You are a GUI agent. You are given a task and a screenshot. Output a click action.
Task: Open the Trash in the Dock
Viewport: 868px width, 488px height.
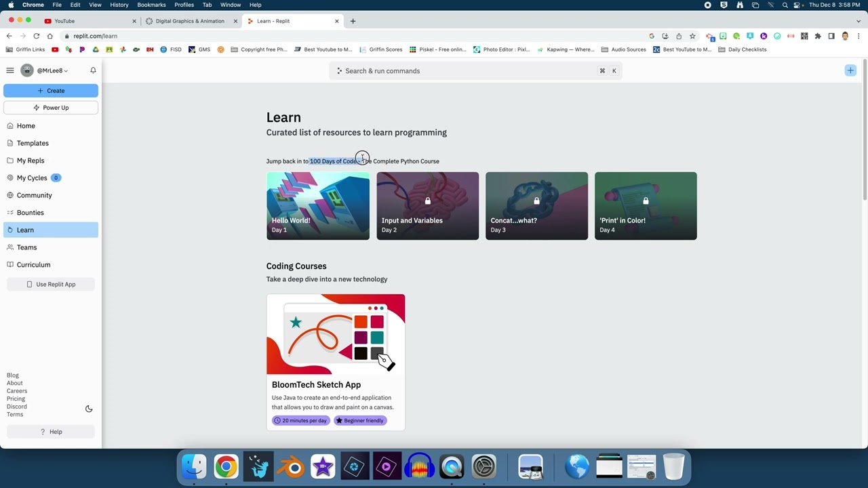coord(673,467)
